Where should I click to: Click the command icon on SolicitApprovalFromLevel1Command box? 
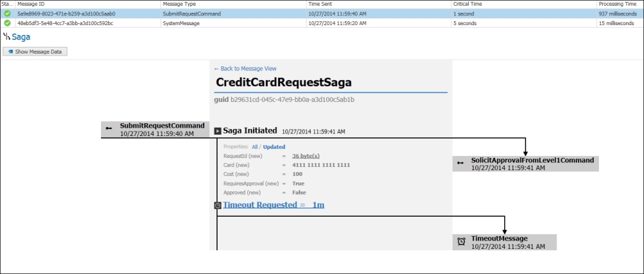(460, 163)
